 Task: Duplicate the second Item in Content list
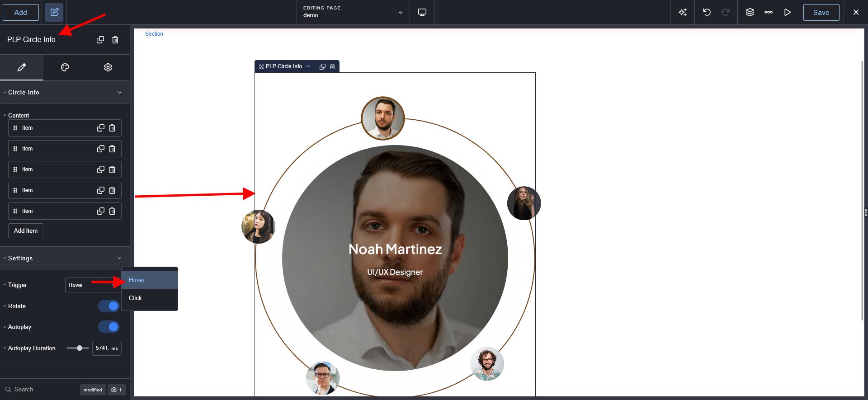(x=101, y=149)
